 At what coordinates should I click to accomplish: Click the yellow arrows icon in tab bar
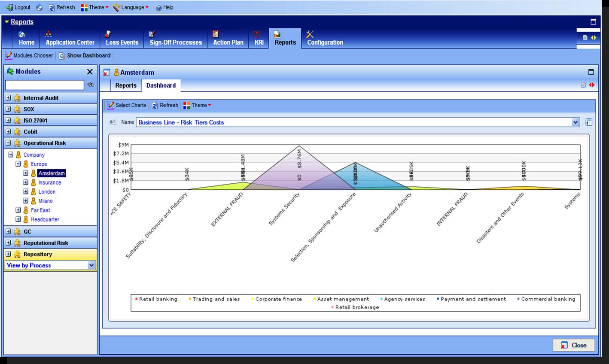point(594,38)
